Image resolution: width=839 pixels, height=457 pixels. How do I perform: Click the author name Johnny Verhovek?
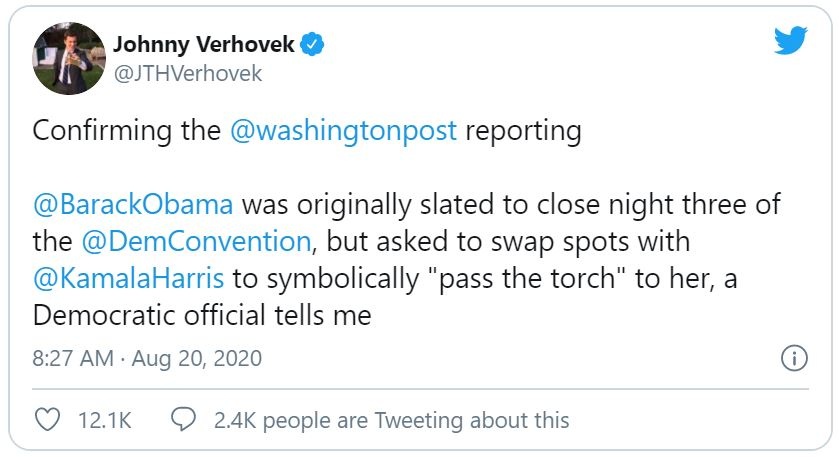point(205,44)
